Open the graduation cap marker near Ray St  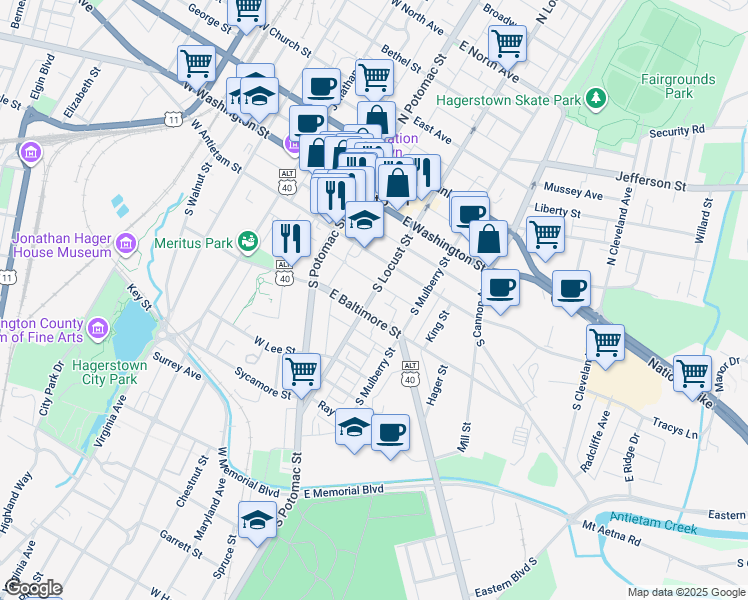tap(353, 426)
